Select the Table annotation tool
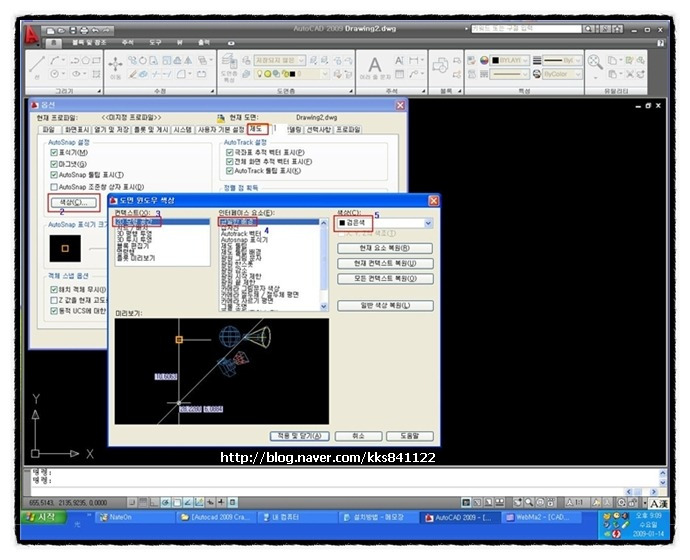Image resolution: width=690 pixels, height=560 pixels. pos(399,74)
